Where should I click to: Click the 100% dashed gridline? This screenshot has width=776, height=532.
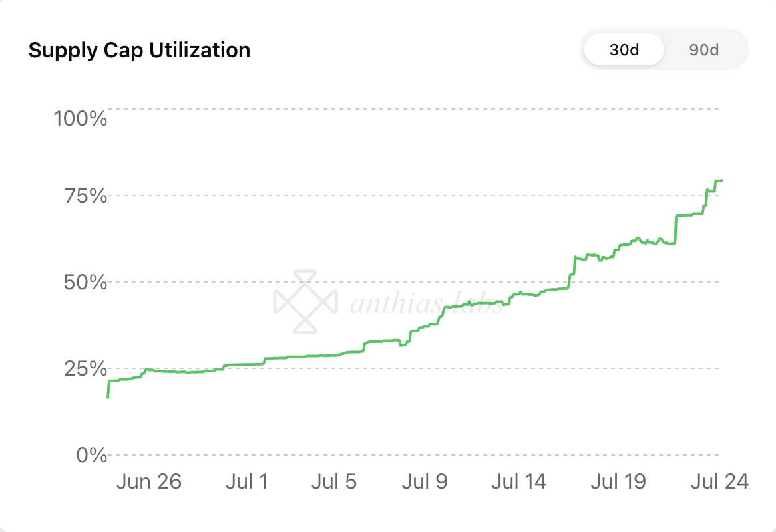[x=413, y=108]
